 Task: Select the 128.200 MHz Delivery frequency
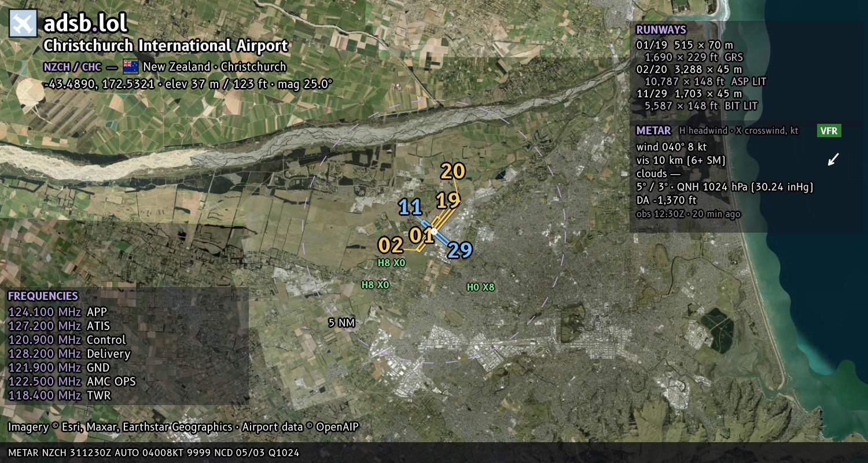(69, 354)
